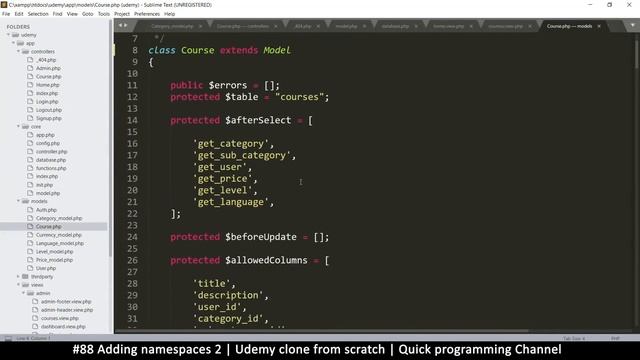Image resolution: width=640 pixels, height=360 pixels.
Task: Open the File menu
Action: [6, 14]
